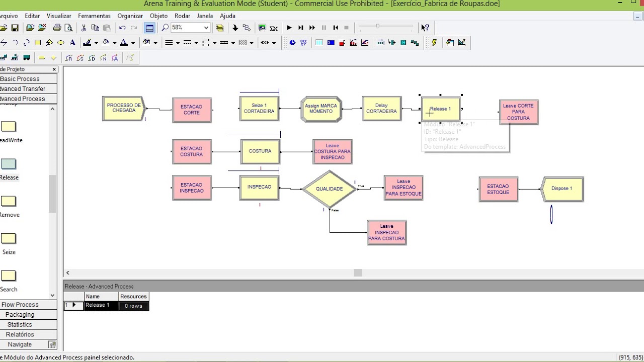Click the Print icon in toolbar
Viewport: 644px width, 362px height.
[57, 28]
